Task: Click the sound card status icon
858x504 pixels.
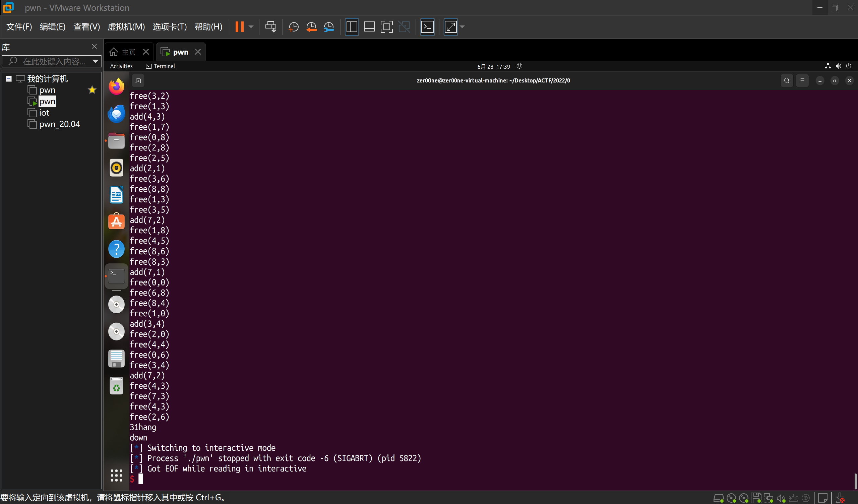Action: coord(781,499)
